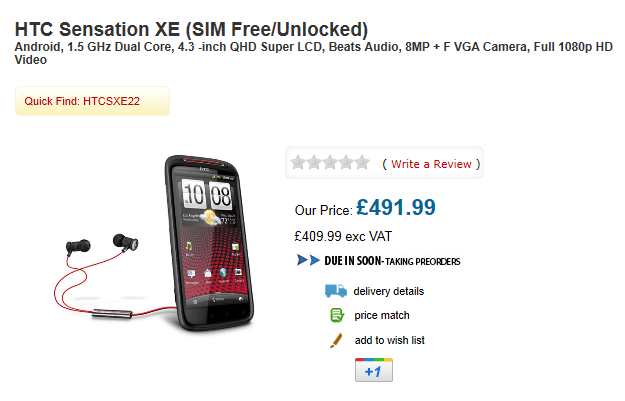The height and width of the screenshot is (401, 625).
Task: Click the delivery truck icon
Action: click(x=336, y=291)
